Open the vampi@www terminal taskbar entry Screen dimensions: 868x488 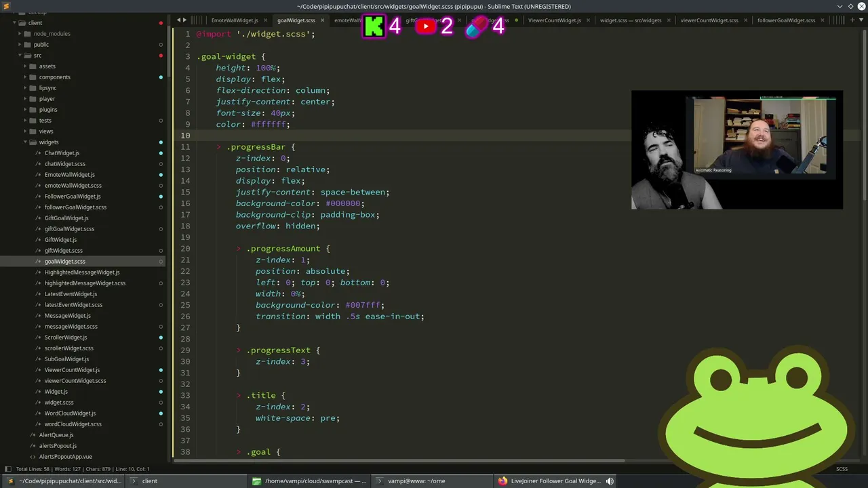pyautogui.click(x=431, y=481)
